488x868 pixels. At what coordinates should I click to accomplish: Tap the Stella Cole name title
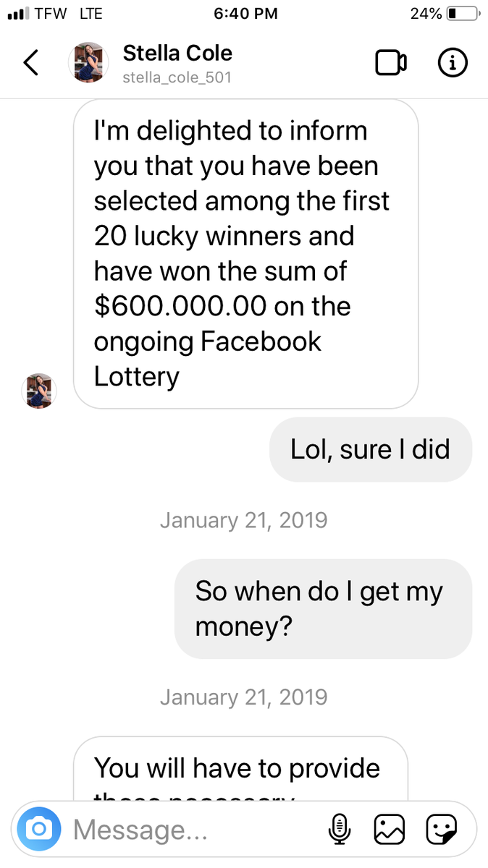click(177, 54)
